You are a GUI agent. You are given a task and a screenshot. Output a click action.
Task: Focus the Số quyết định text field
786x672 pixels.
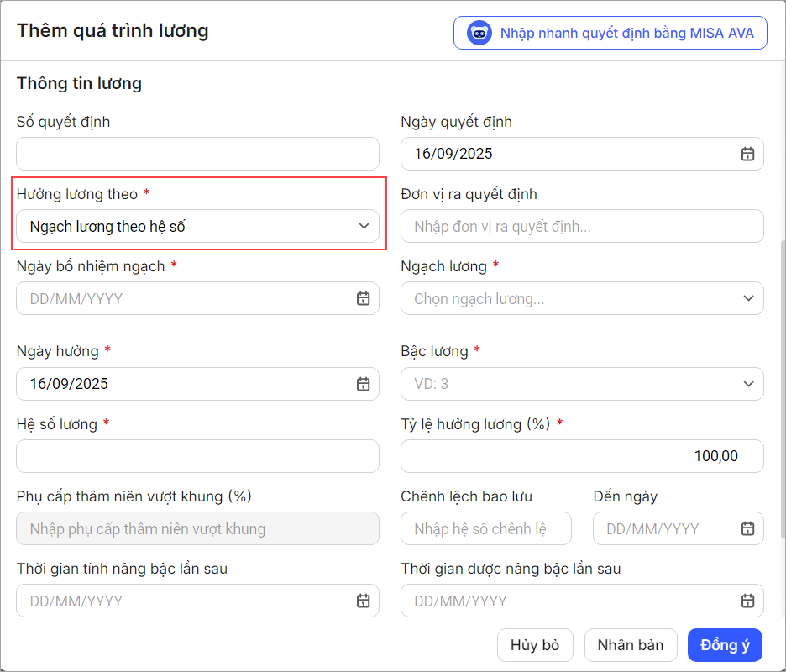pyautogui.click(x=197, y=154)
